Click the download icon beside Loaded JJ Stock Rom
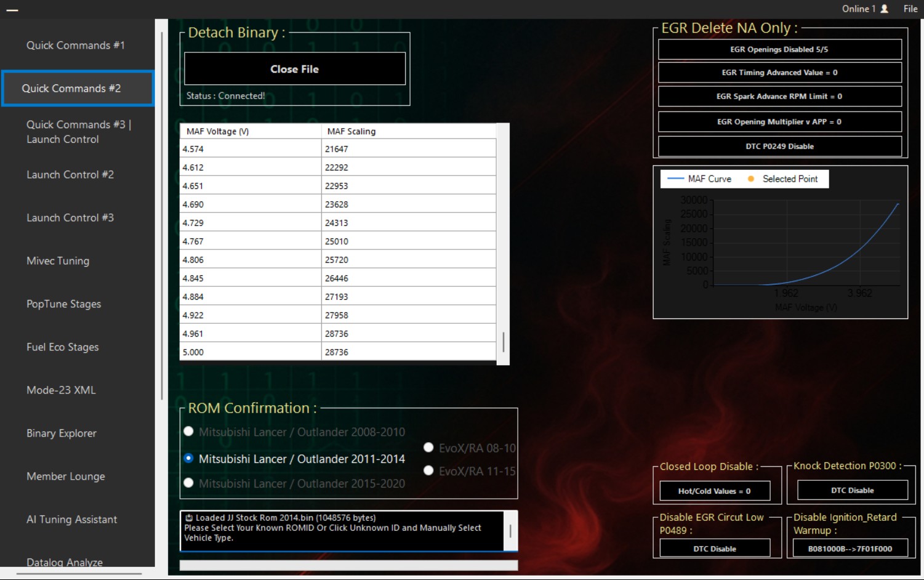This screenshot has width=924, height=580. coord(190,518)
